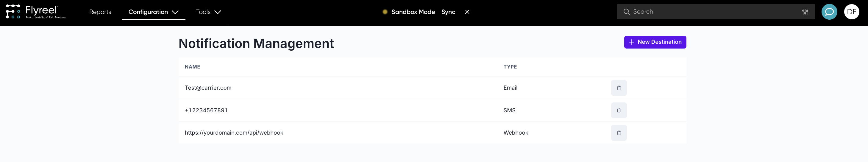Sort by the TYPE column header
868x162 pixels.
510,67
